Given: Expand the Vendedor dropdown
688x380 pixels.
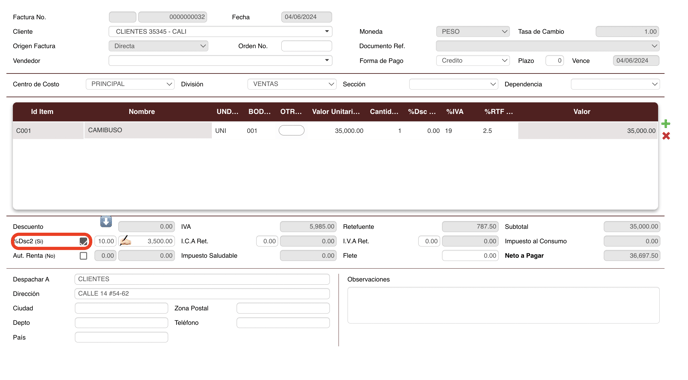Looking at the screenshot, I should 220,61.
